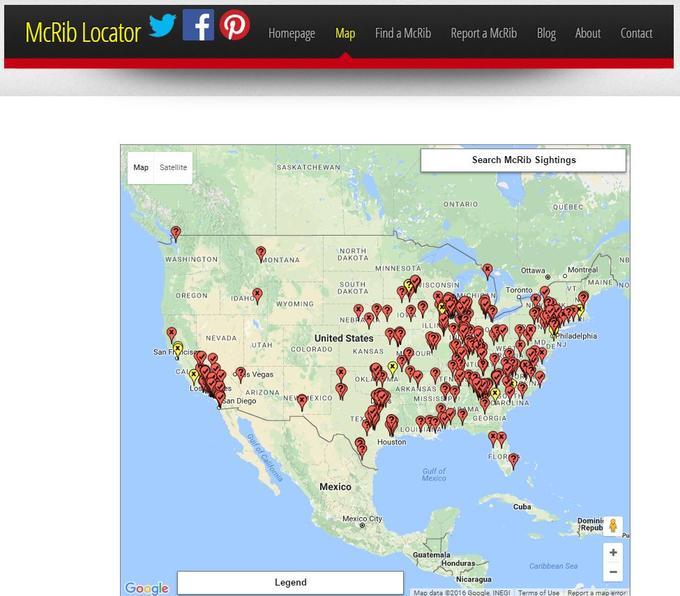Viewport: 680px width, 596px height.
Task: Switch map view to Satellite mode
Action: tap(173, 167)
